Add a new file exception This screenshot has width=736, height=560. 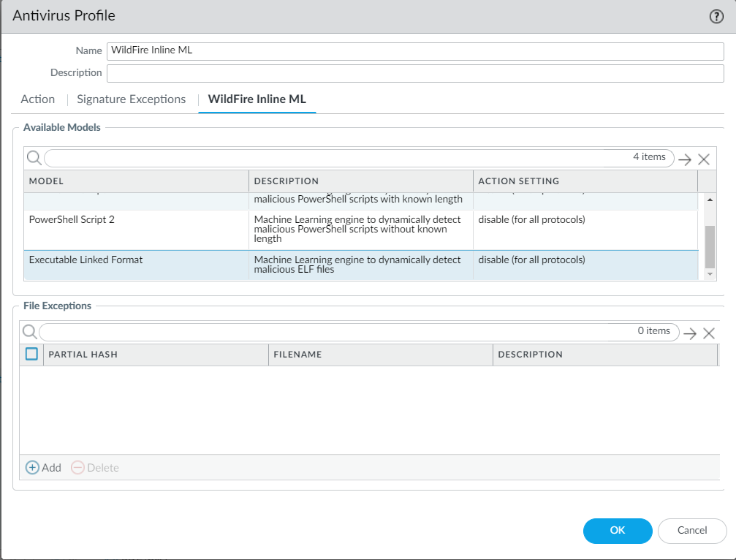tap(44, 468)
